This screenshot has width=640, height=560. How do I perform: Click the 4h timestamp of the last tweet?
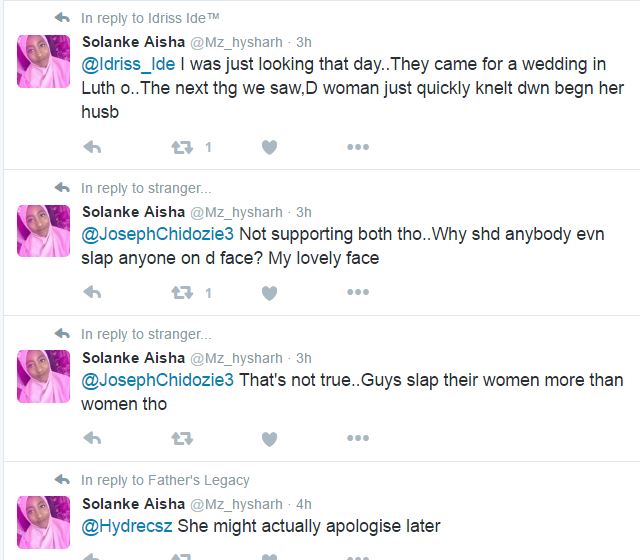(305, 504)
